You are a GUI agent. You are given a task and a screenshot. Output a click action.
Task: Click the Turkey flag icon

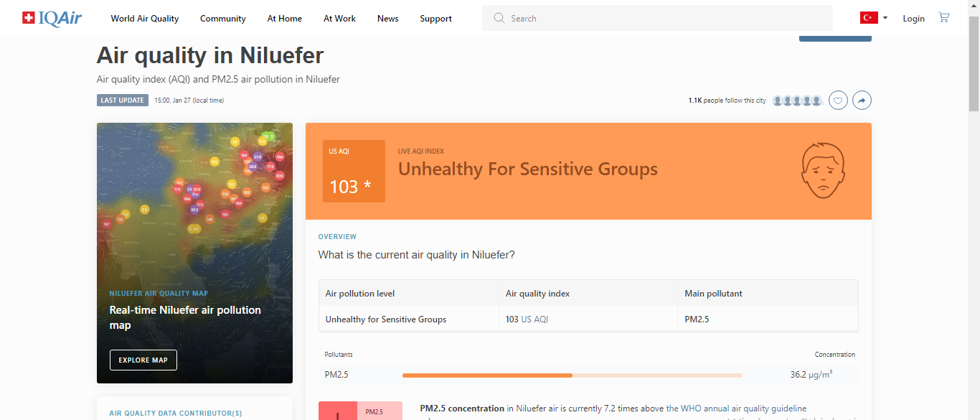click(x=869, y=18)
